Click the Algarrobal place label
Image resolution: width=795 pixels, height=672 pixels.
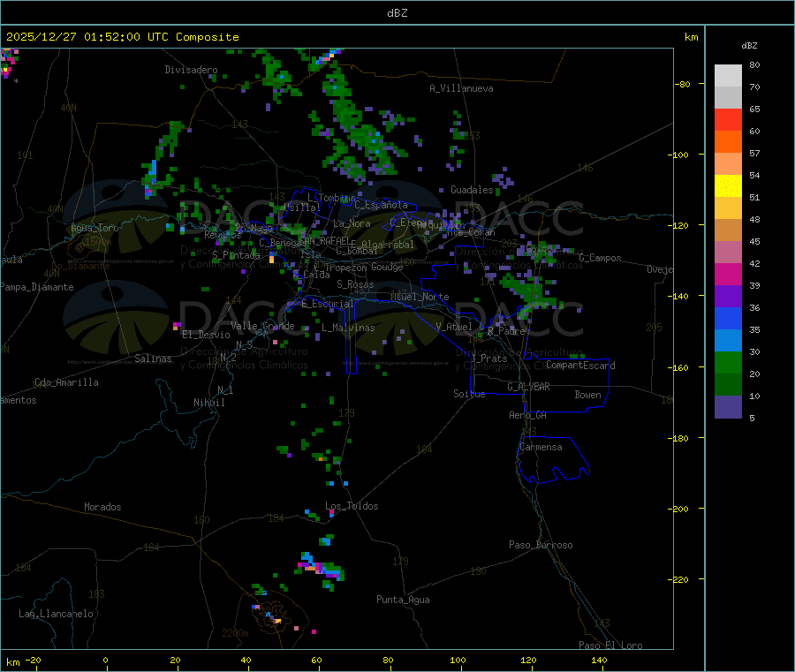tap(388, 245)
